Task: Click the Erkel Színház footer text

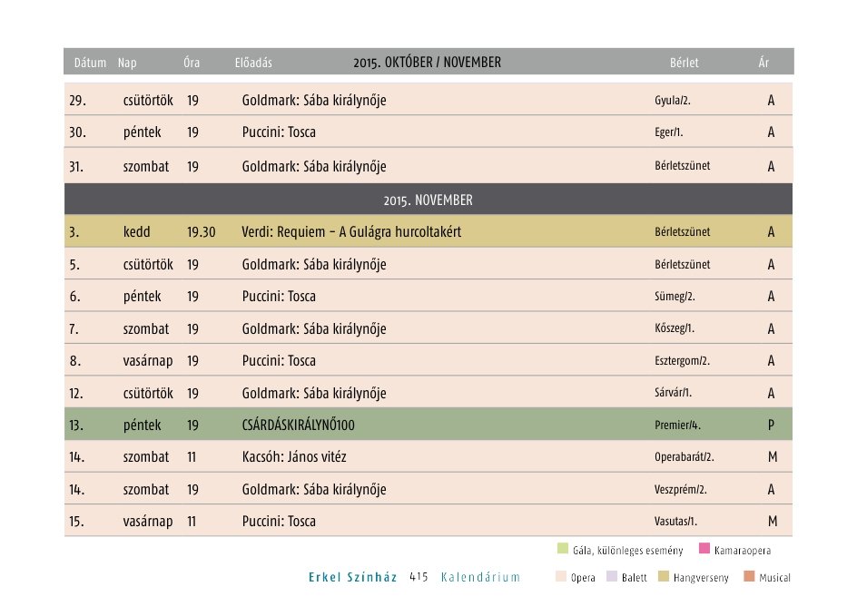Action: point(353,577)
